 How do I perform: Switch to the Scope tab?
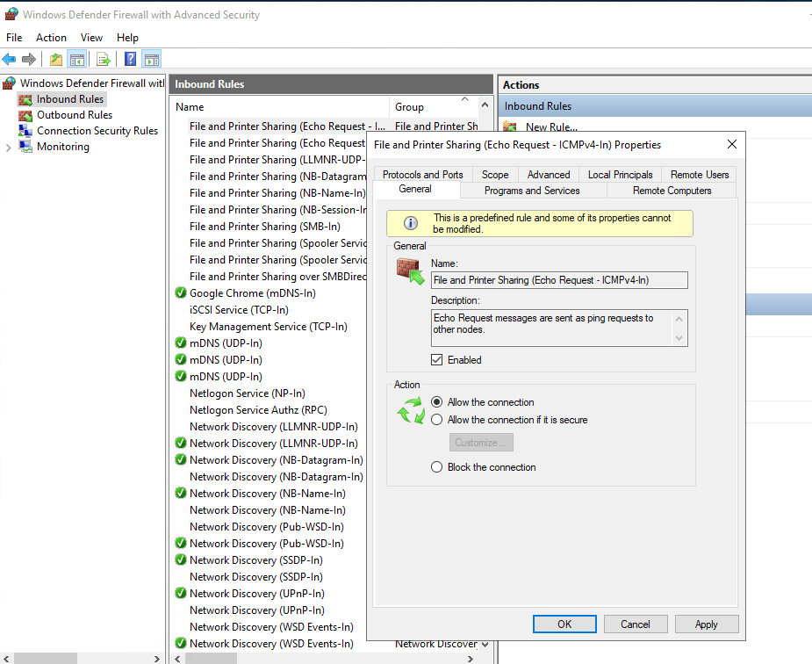point(495,175)
